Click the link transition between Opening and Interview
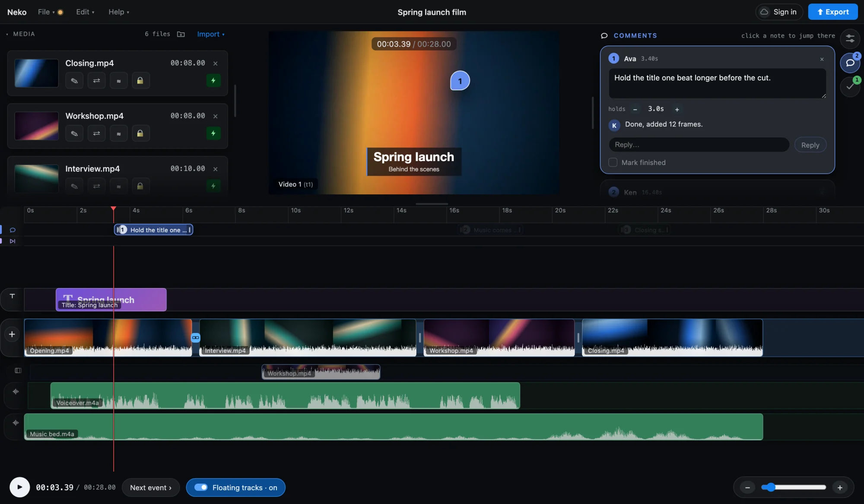The height and width of the screenshot is (504, 864). pos(196,338)
